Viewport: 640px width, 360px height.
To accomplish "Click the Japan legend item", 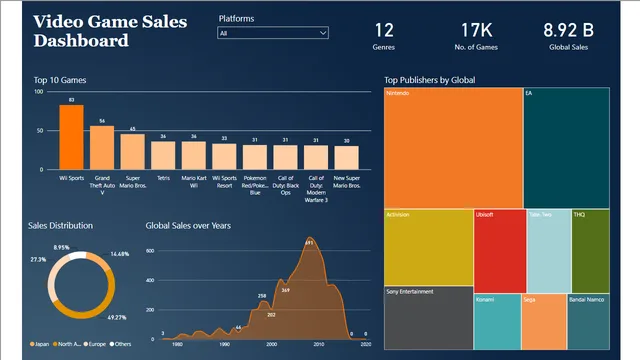I will pyautogui.click(x=39, y=344).
